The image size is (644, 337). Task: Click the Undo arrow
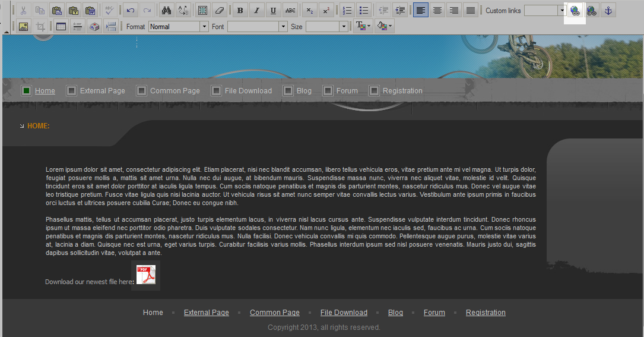point(130,10)
